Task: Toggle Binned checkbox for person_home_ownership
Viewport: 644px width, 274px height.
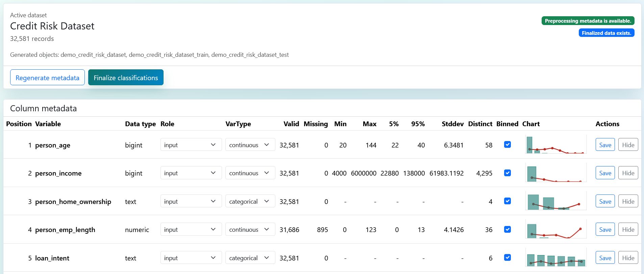Action: coord(507,201)
